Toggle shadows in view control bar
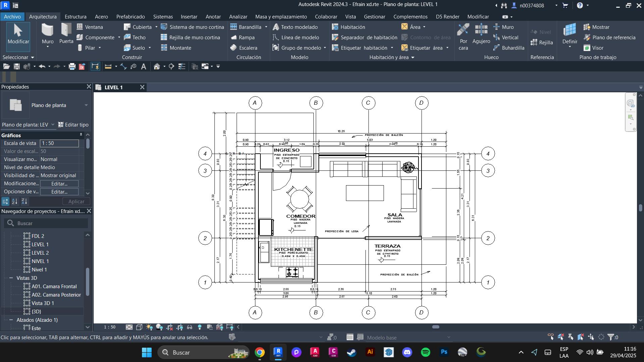644x362 pixels. tap(159, 327)
